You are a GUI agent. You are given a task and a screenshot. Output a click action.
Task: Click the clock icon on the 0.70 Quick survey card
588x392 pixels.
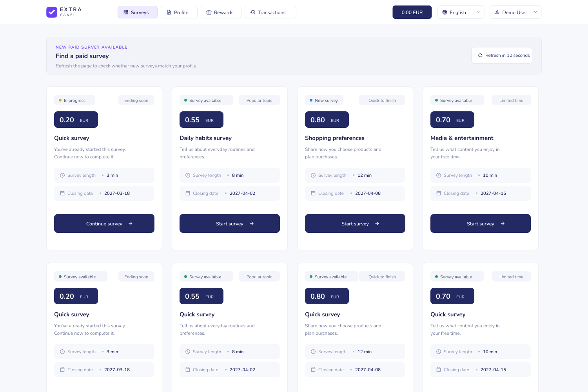[439, 352]
